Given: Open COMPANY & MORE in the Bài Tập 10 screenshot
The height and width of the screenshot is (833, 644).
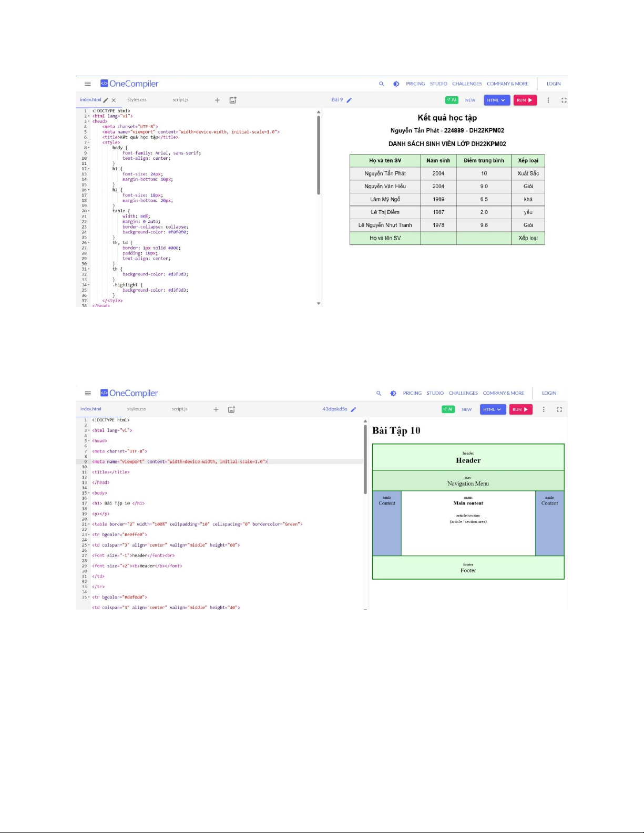Looking at the screenshot, I should coord(504,393).
